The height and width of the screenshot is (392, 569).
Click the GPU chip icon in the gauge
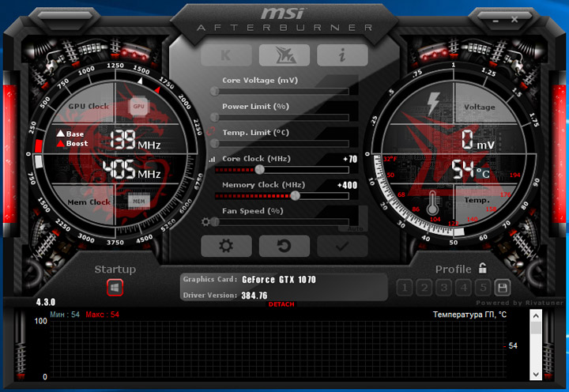[138, 107]
